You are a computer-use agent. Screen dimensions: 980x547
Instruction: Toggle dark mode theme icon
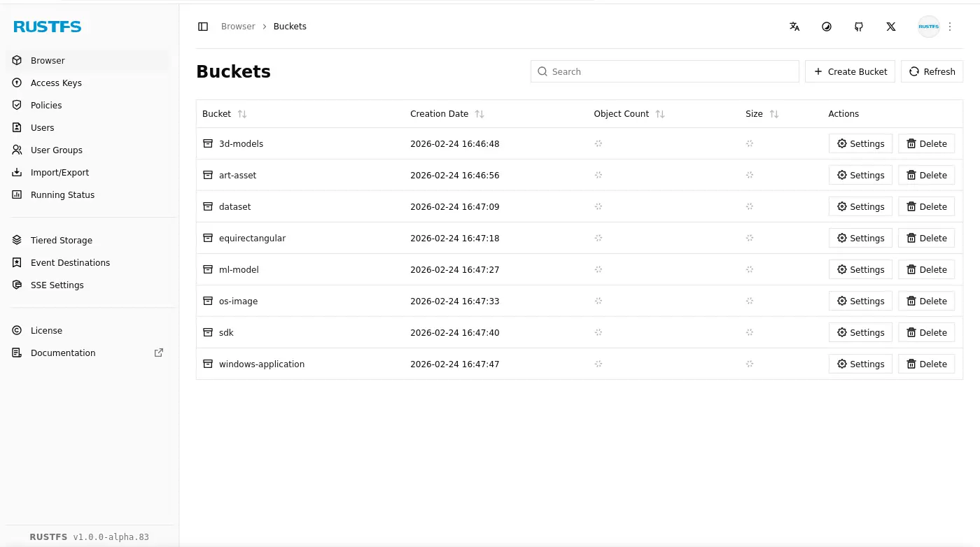[x=827, y=27]
